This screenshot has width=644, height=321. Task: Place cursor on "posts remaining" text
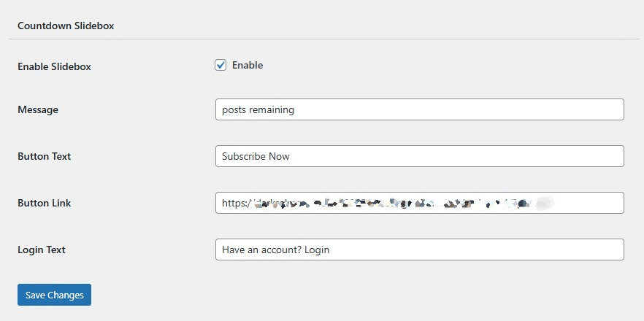258,110
